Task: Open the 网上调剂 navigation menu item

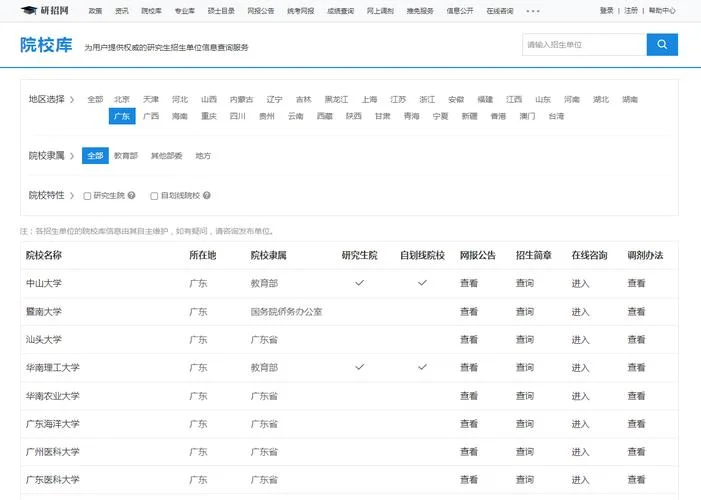Action: [x=380, y=11]
